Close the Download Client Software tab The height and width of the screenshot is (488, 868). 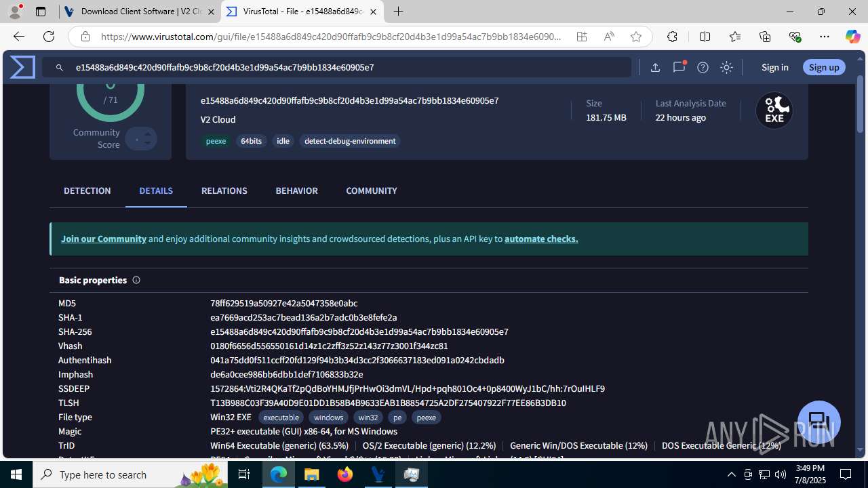[210, 12]
